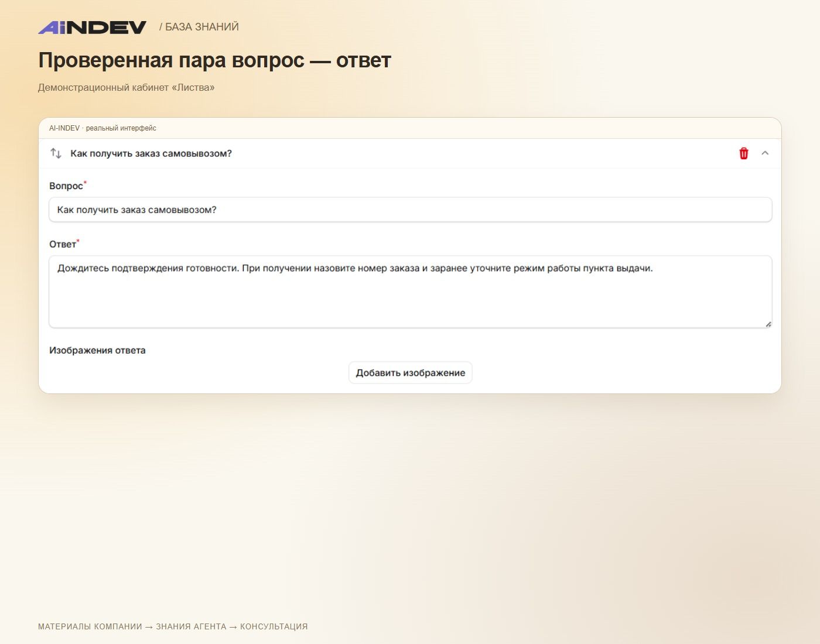Click the card header title 'Как получить заказ самовывозом?'
This screenshot has width=820, height=644.
coord(151,153)
